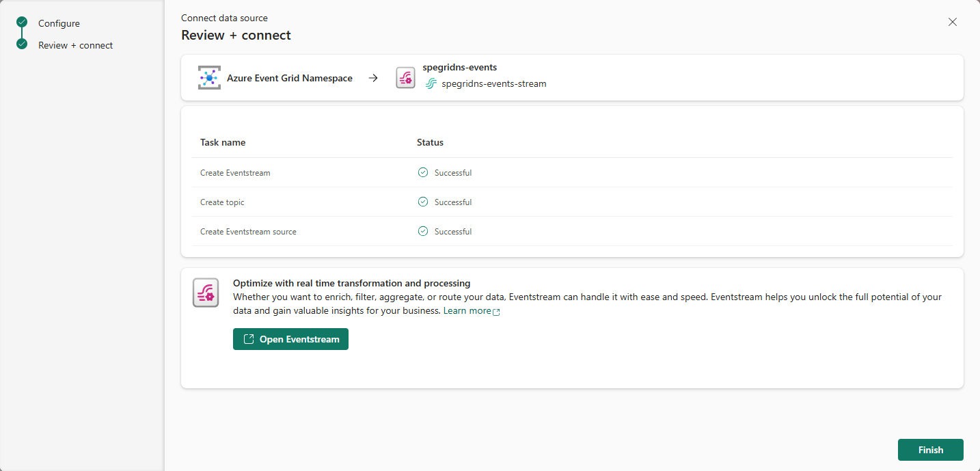Click the Finish button
The image size is (980, 471).
[x=930, y=450]
